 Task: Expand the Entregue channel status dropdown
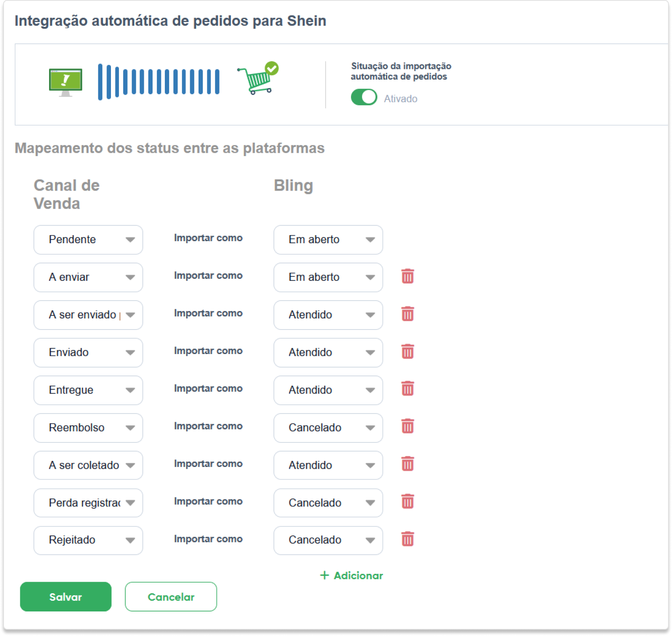(x=88, y=390)
